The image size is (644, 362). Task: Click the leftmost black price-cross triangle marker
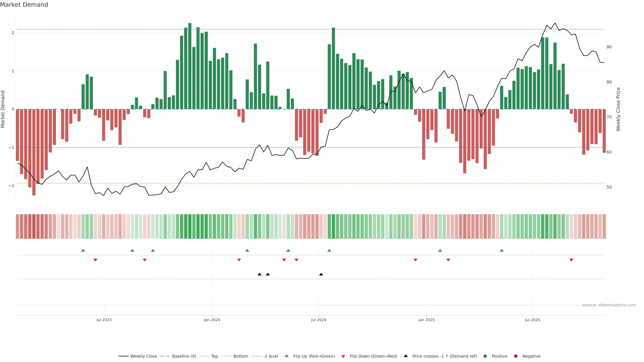259,274
